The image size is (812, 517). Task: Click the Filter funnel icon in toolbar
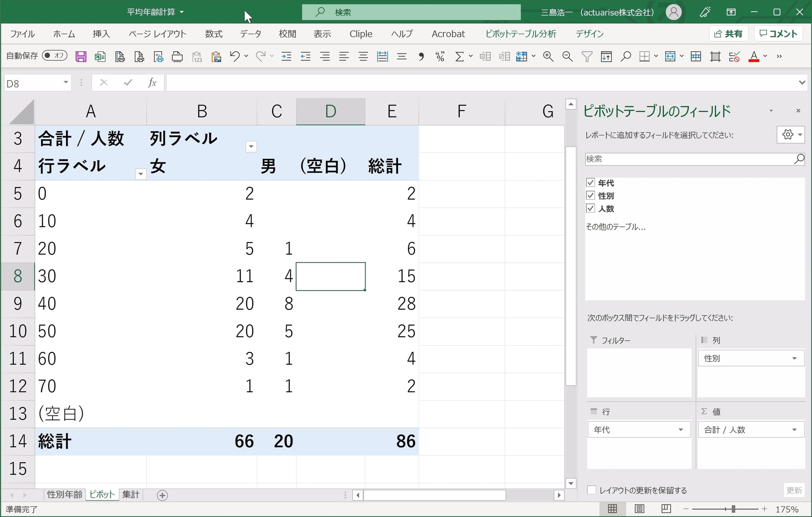[x=587, y=56]
